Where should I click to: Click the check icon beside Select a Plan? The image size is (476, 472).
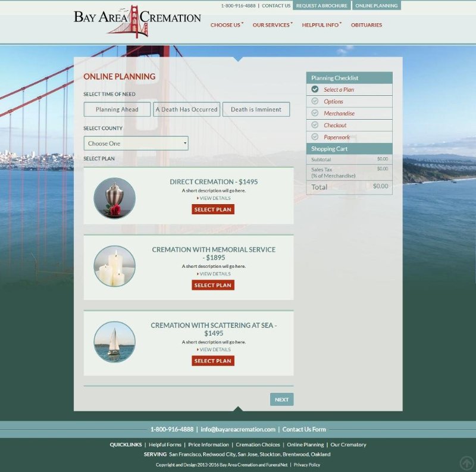(315, 89)
